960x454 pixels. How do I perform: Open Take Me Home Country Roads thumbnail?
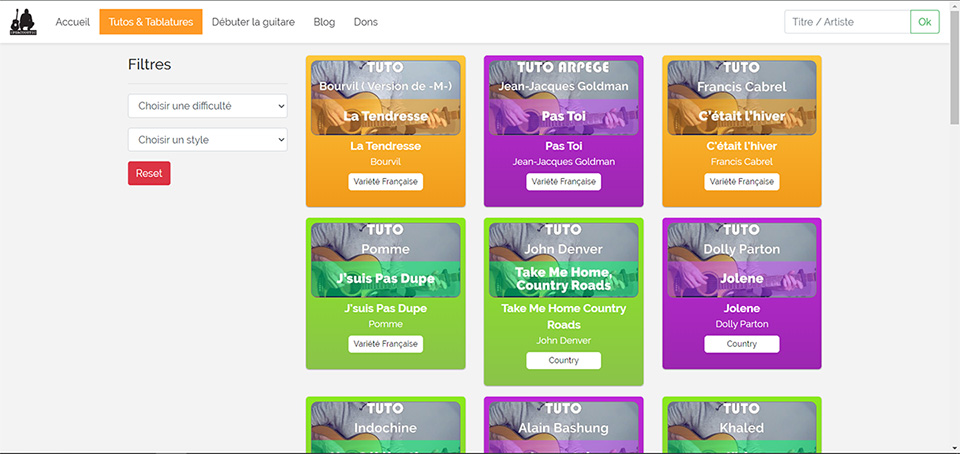[563, 260]
